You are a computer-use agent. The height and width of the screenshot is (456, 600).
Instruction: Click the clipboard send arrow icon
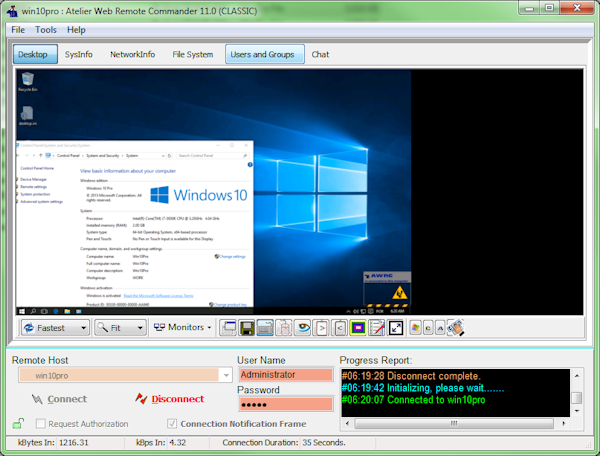pyautogui.click(x=321, y=328)
